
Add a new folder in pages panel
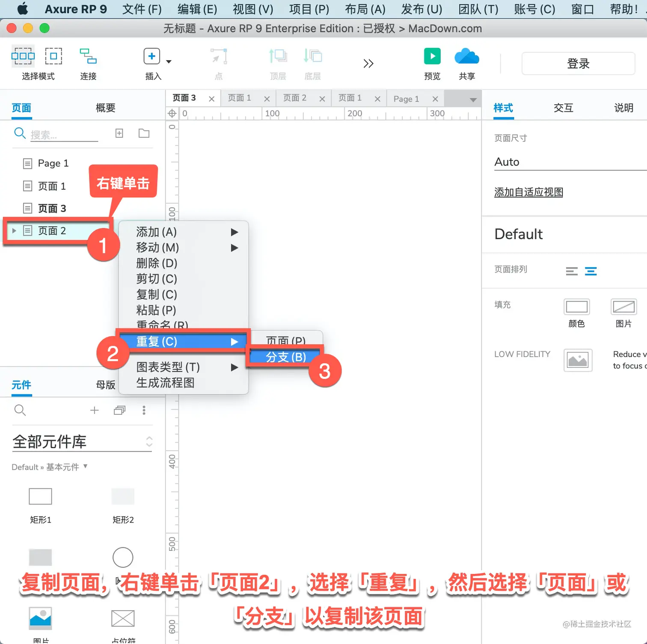coord(144,133)
